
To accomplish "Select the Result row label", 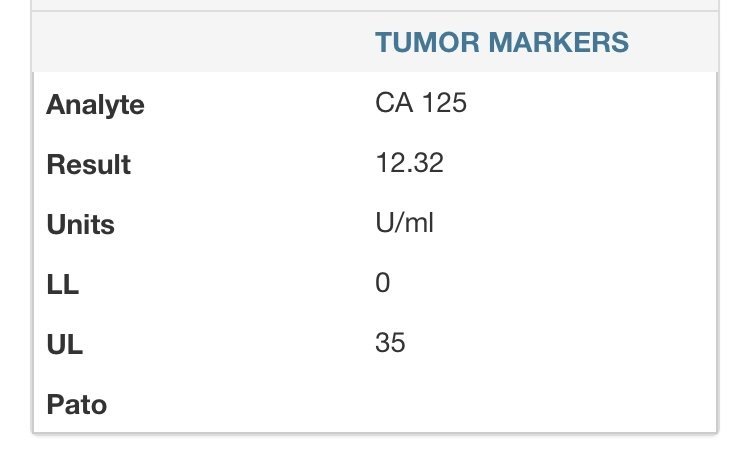I will 88,164.
